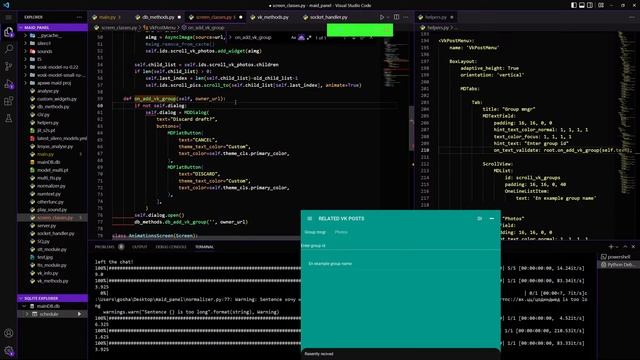Open Customize Layout icon in title bar

click(601, 5)
